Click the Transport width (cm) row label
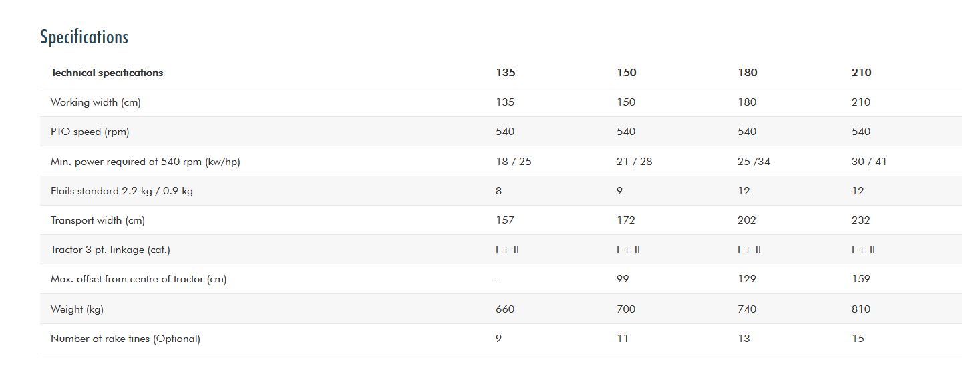980x382 pixels. [98, 220]
